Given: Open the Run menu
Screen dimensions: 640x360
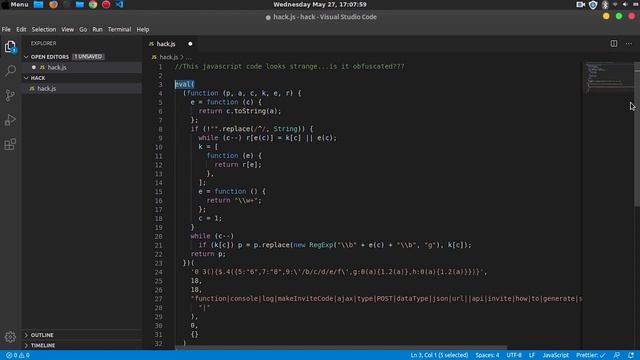Looking at the screenshot, I should [97, 29].
